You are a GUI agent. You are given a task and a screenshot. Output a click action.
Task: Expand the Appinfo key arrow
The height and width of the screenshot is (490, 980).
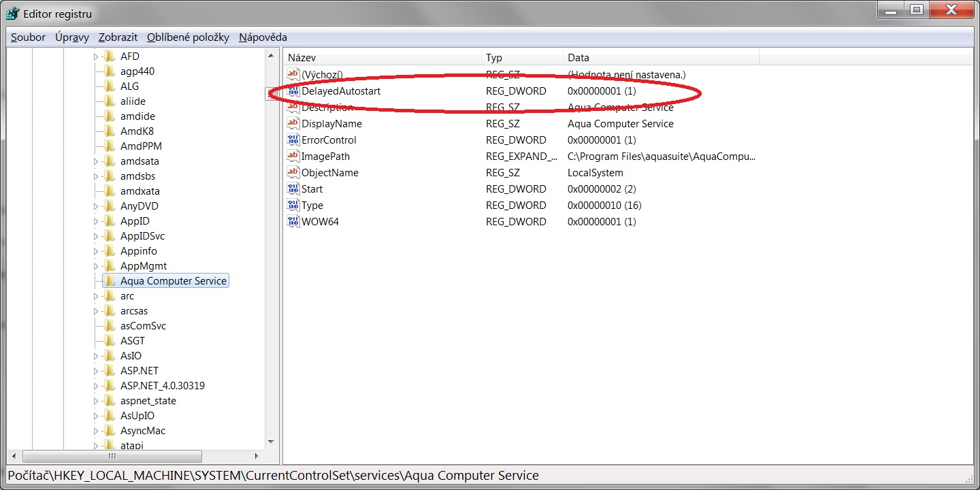coord(96,251)
